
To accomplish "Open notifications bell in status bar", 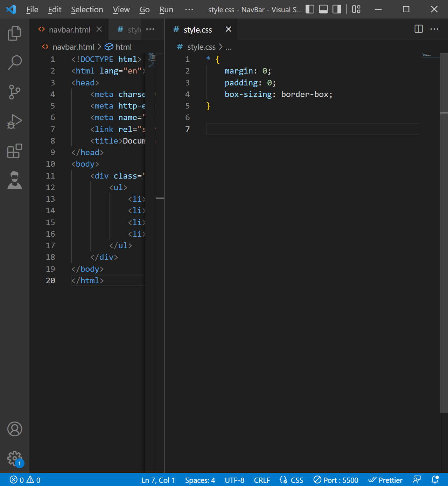I will click(x=435, y=480).
